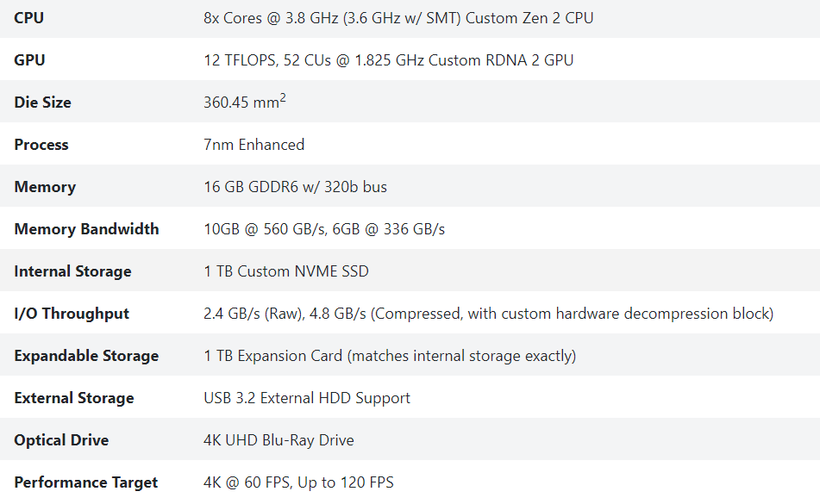Click the Optical Drive label
The width and height of the screenshot is (820, 504).
point(61,440)
